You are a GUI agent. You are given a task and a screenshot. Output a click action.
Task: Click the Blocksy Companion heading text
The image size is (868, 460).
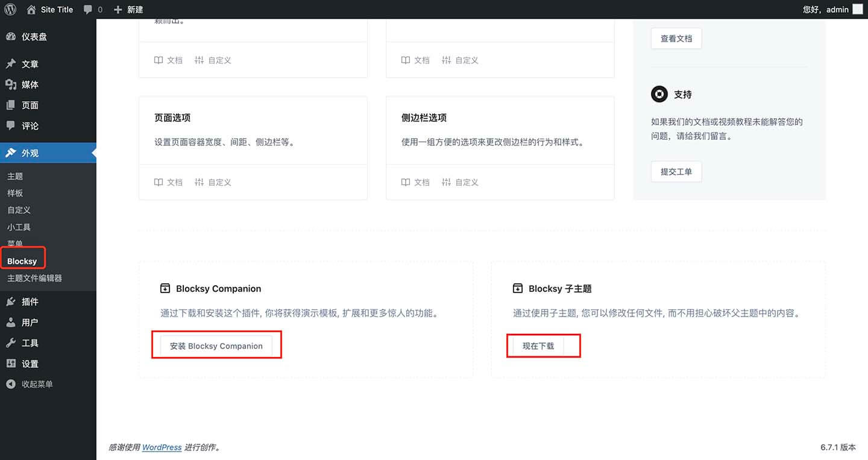click(219, 289)
